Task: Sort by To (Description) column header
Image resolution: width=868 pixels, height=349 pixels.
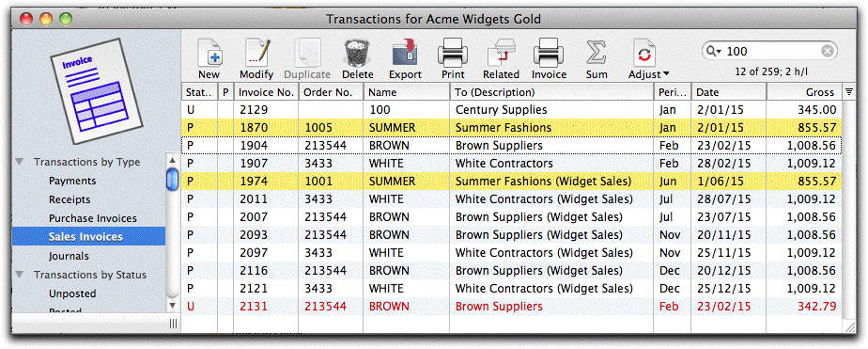Action: point(551,92)
